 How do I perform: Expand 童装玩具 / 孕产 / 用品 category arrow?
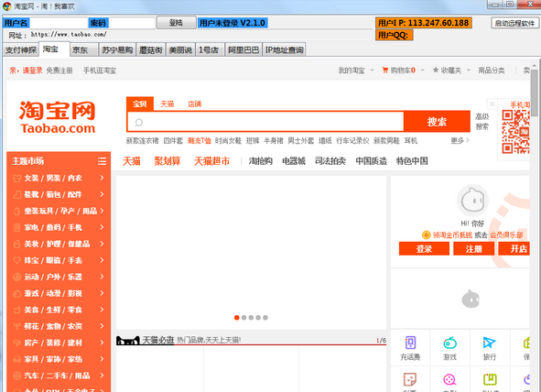(x=102, y=211)
